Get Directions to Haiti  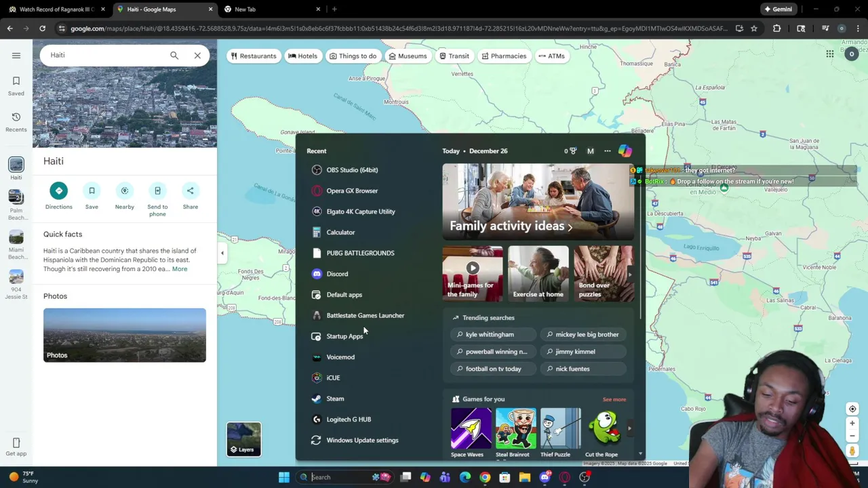click(x=58, y=196)
